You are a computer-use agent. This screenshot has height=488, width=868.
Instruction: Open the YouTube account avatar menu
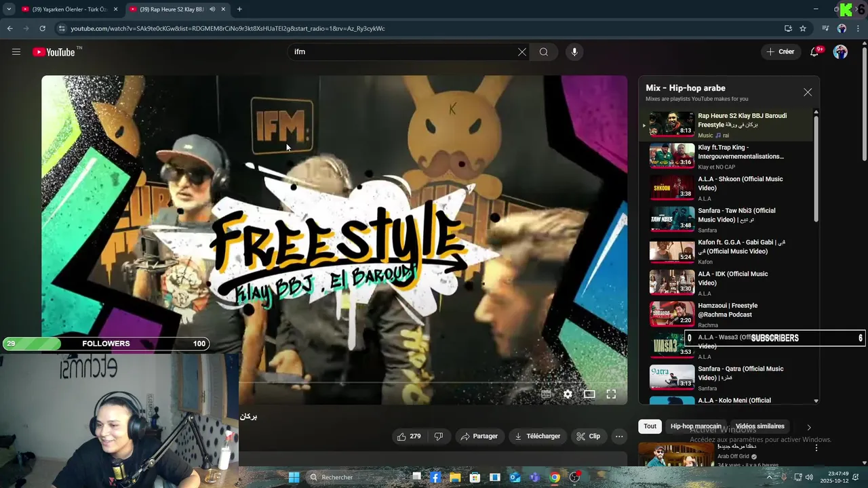point(840,52)
